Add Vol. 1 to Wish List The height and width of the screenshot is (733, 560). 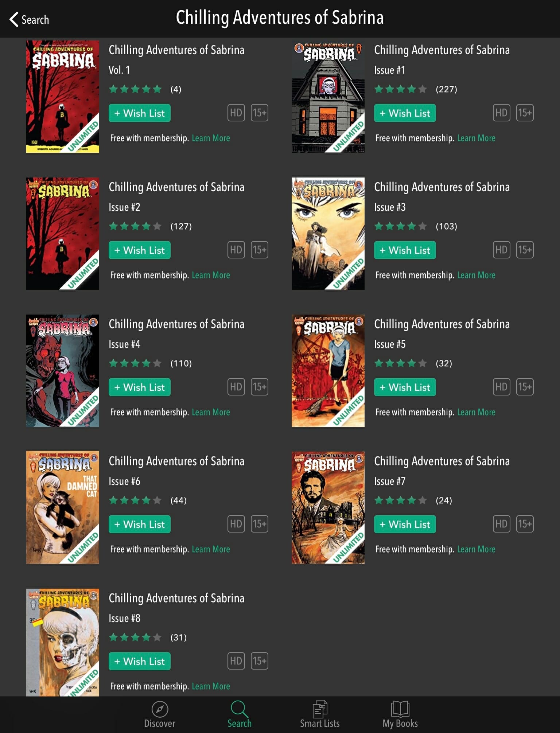click(140, 113)
